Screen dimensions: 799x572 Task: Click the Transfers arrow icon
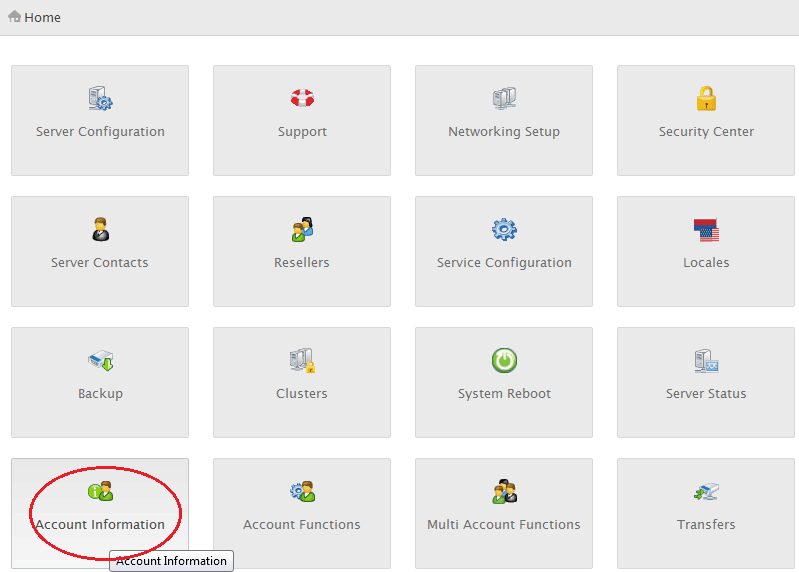tap(706, 491)
